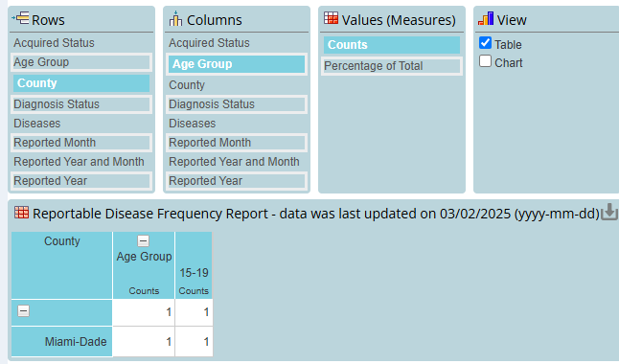The width and height of the screenshot is (619, 364).
Task: Select the Percentage of Total measure
Action: coord(392,66)
